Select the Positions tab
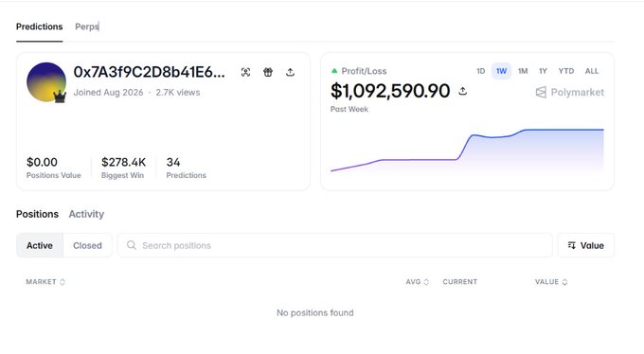The width and height of the screenshot is (644, 354). click(x=37, y=214)
